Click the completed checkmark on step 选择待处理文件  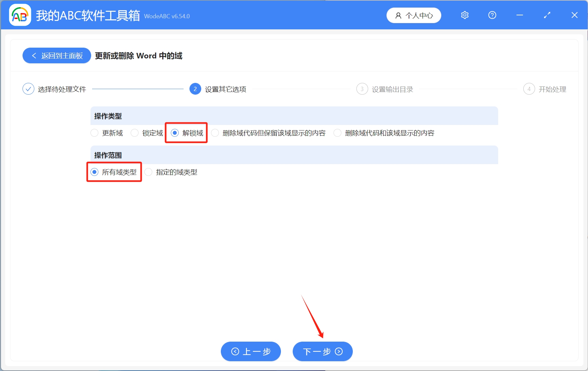[29, 89]
